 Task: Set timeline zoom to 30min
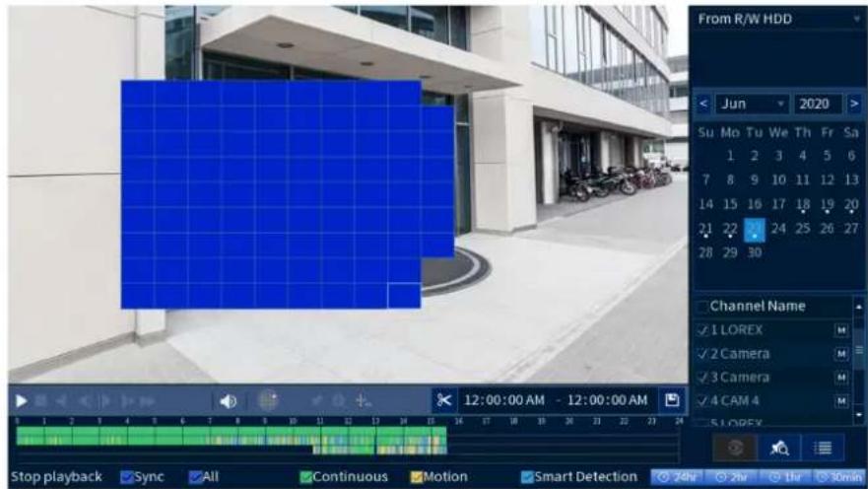(839, 477)
